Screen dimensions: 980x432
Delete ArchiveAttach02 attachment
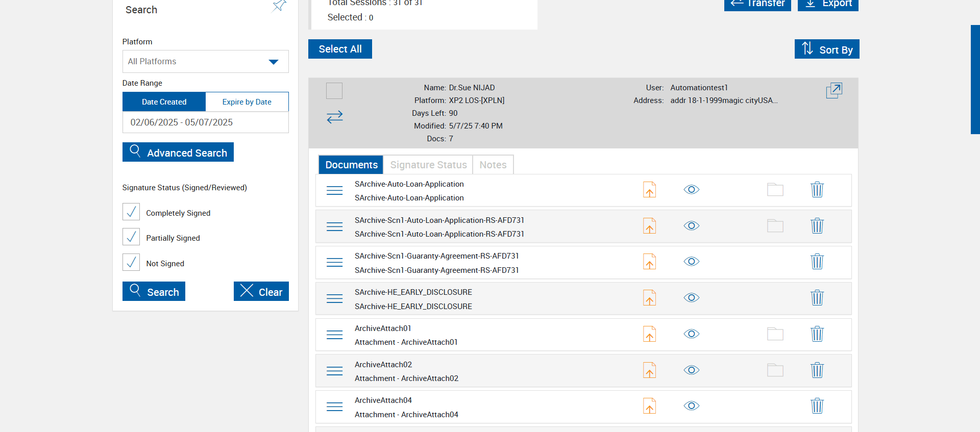(x=817, y=370)
